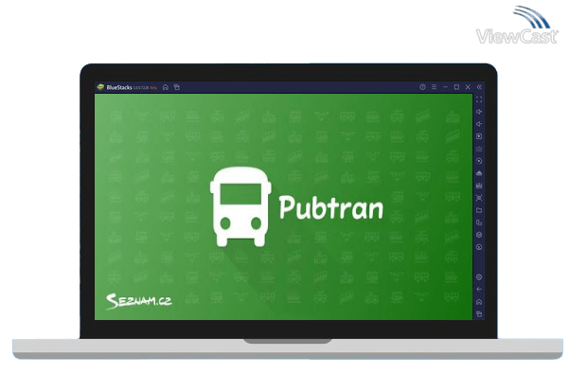Minimize the BlueStacks window
This screenshot has width=570, height=392.
pyautogui.click(x=445, y=87)
